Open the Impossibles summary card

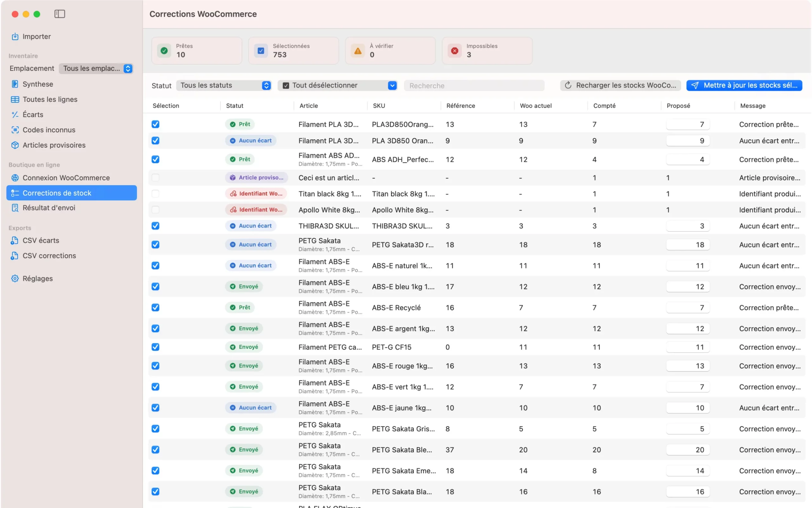(487, 51)
